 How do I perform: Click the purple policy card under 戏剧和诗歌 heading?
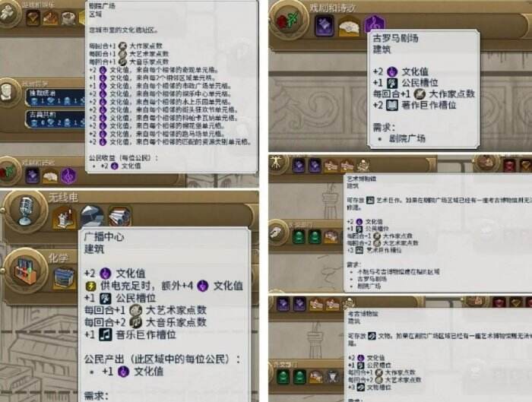point(325,26)
